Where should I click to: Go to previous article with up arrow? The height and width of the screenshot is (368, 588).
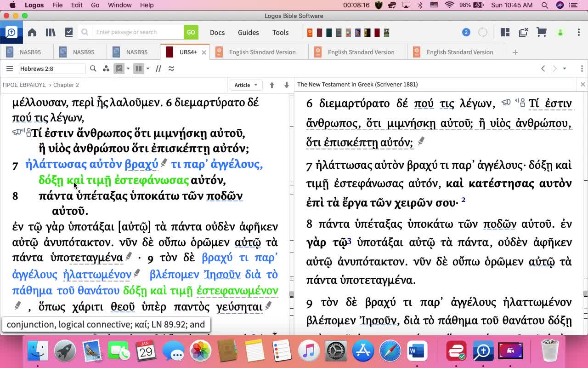coord(272,85)
